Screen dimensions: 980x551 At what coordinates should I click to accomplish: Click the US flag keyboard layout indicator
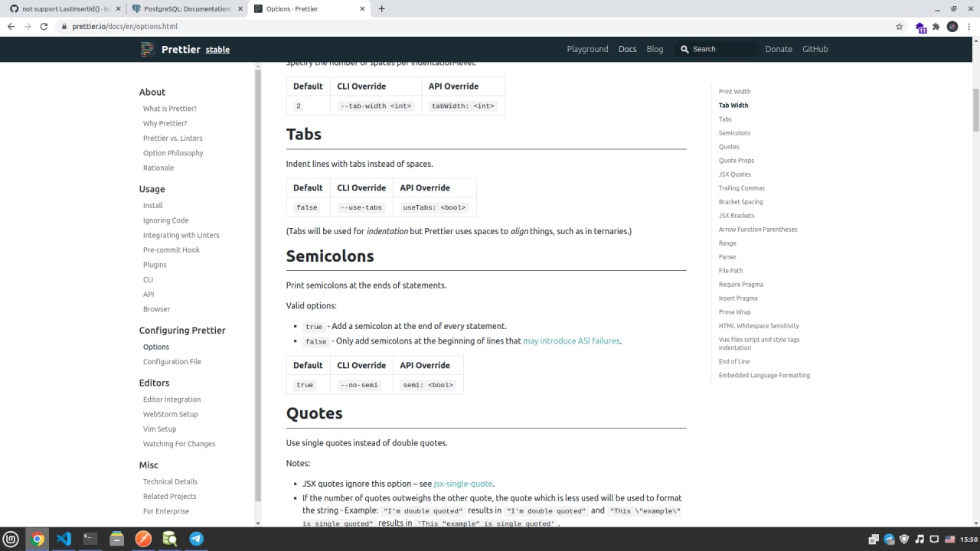coord(949,539)
